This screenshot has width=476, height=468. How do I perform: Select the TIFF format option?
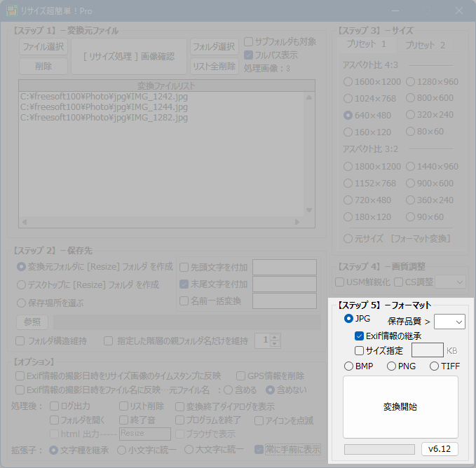435,366
